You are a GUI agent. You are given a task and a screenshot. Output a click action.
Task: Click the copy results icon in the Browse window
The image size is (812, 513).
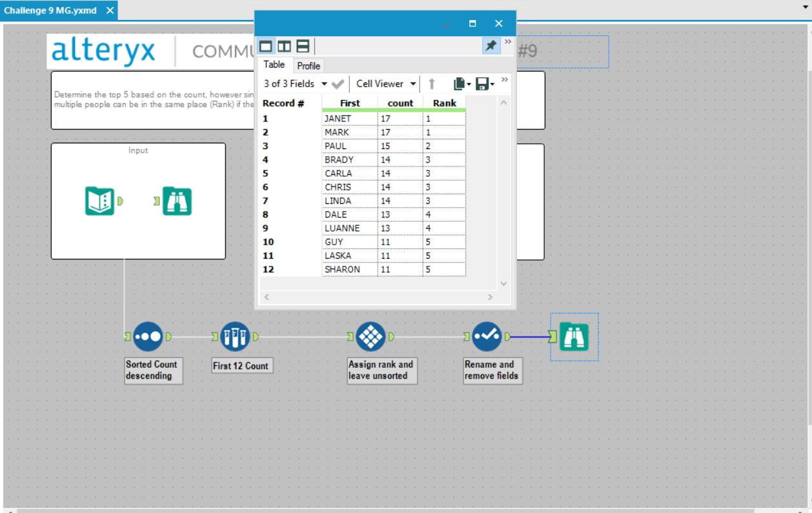click(x=460, y=83)
